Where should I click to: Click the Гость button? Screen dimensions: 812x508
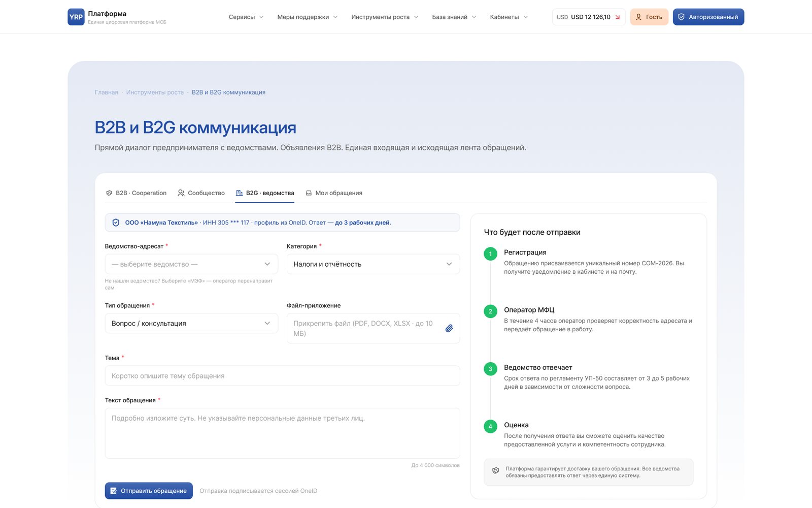pyautogui.click(x=649, y=17)
